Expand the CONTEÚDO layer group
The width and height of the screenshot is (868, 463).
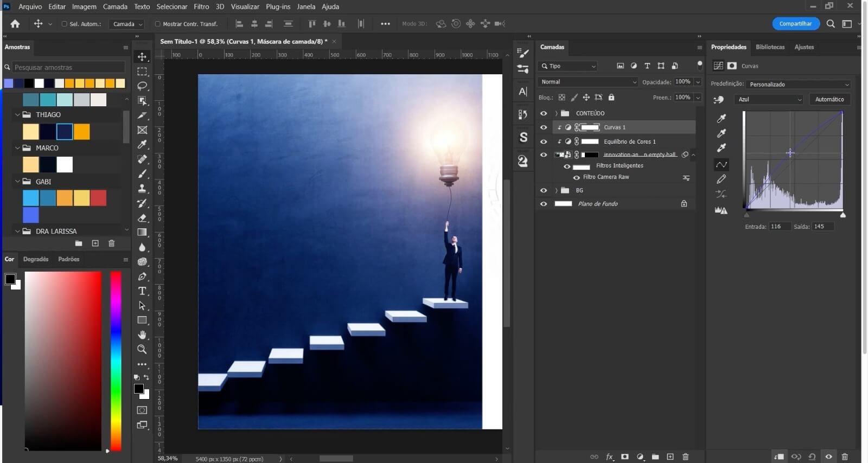point(556,113)
